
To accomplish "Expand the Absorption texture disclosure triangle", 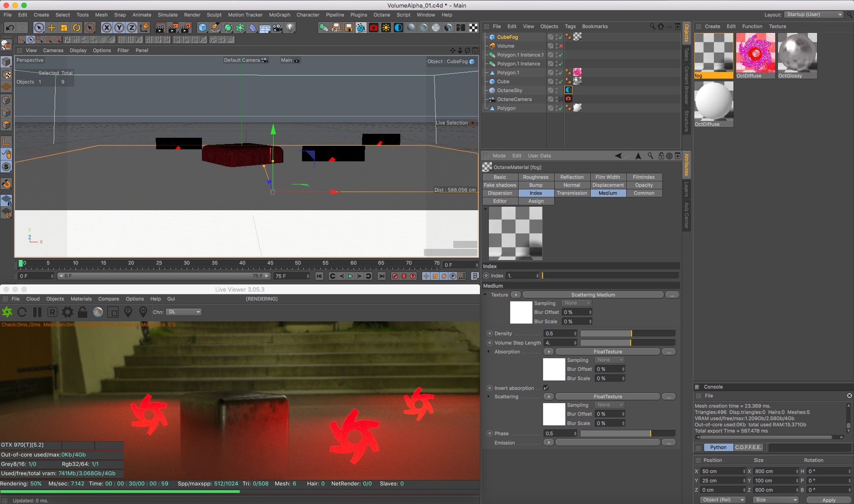I will (489, 352).
